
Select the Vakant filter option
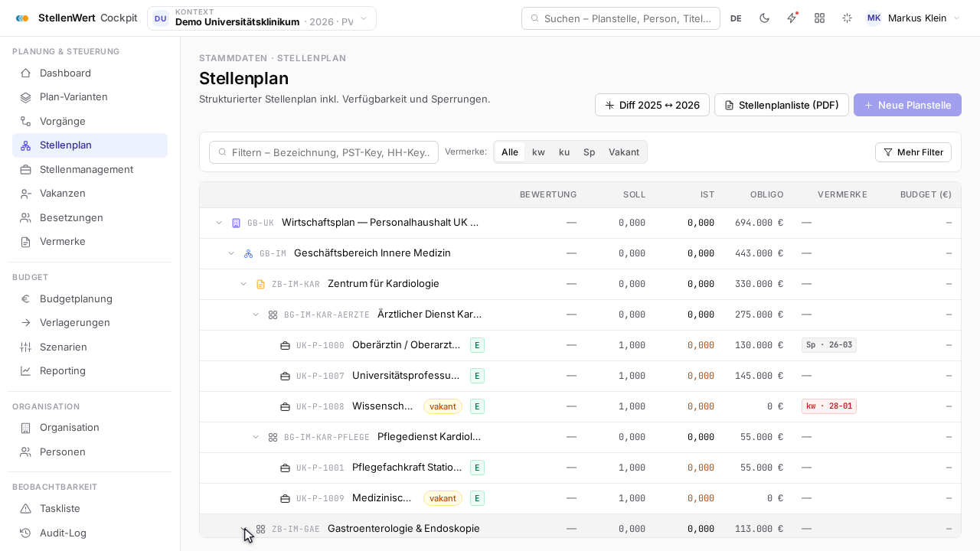pos(624,152)
